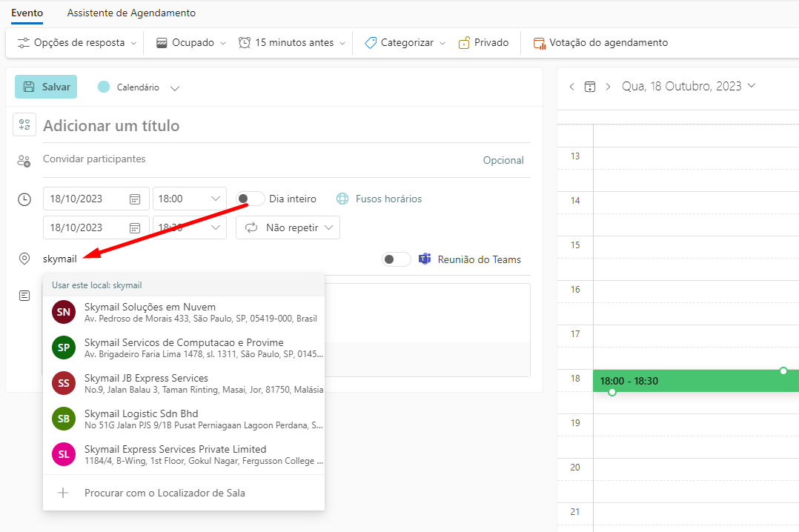
Task: Click the clock icon beside dates
Action: coord(24,199)
